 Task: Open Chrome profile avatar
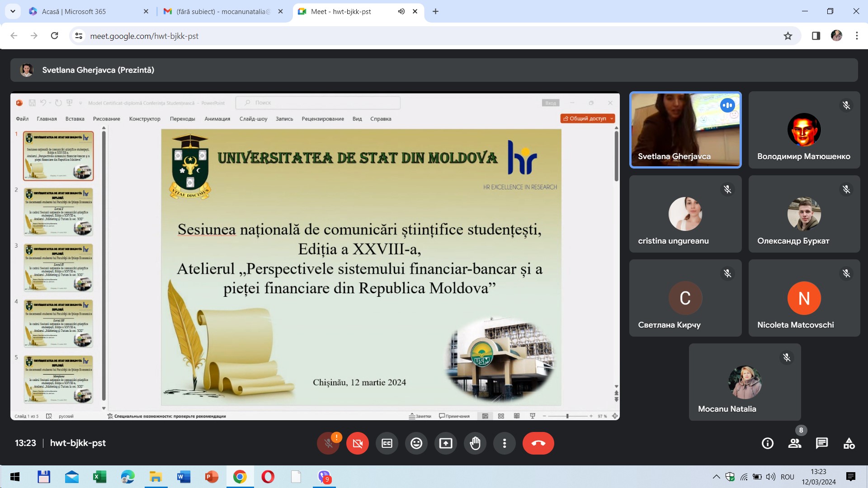click(x=836, y=36)
